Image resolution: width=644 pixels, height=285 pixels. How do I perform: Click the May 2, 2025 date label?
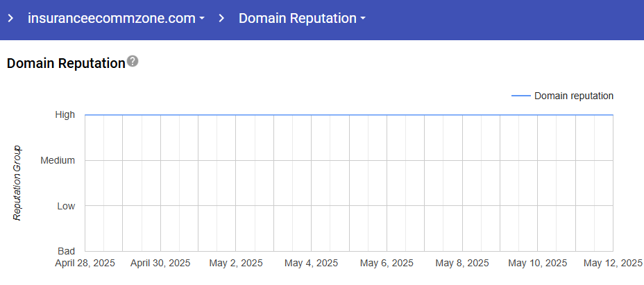click(236, 264)
